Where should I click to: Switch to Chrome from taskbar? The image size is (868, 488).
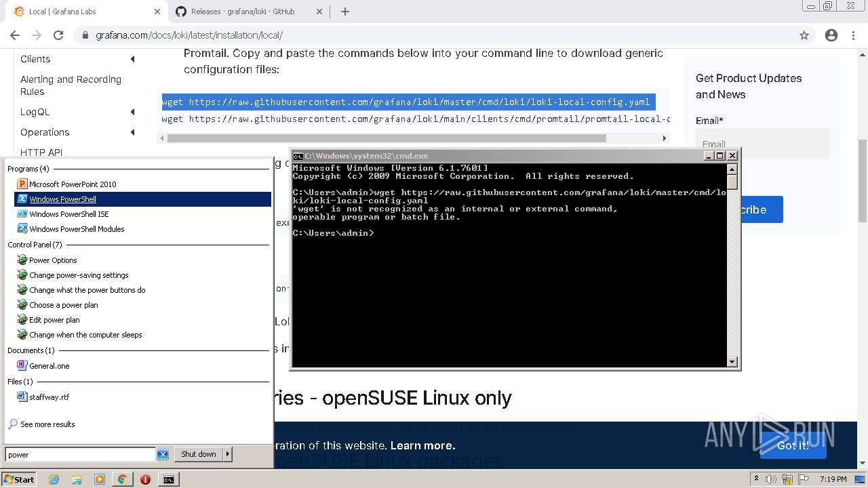(x=122, y=479)
